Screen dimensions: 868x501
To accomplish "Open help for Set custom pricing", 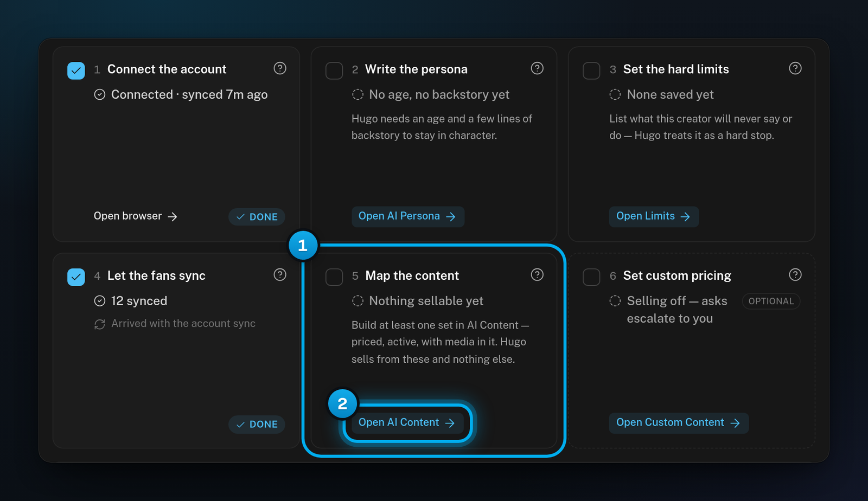I will [x=795, y=275].
